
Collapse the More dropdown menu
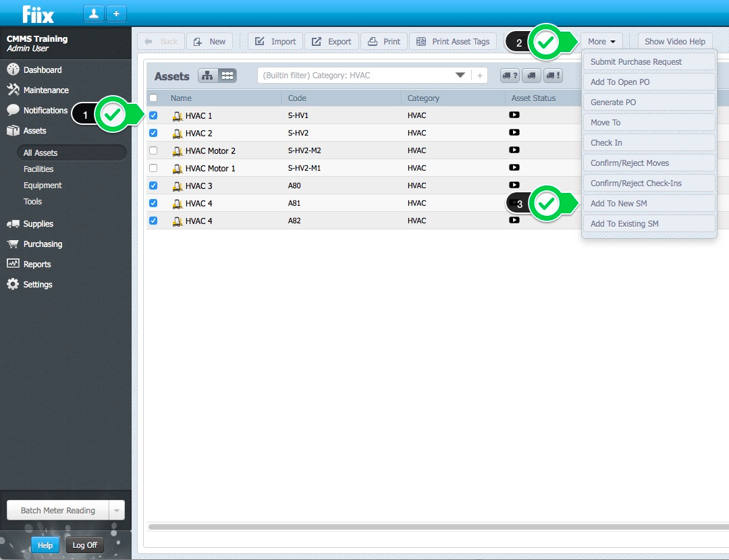(601, 42)
